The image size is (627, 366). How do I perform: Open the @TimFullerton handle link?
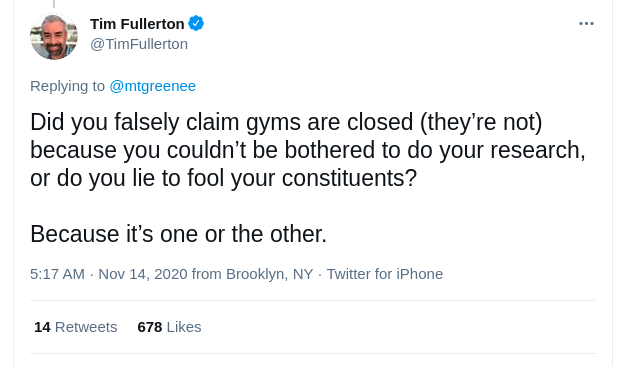pos(139,44)
